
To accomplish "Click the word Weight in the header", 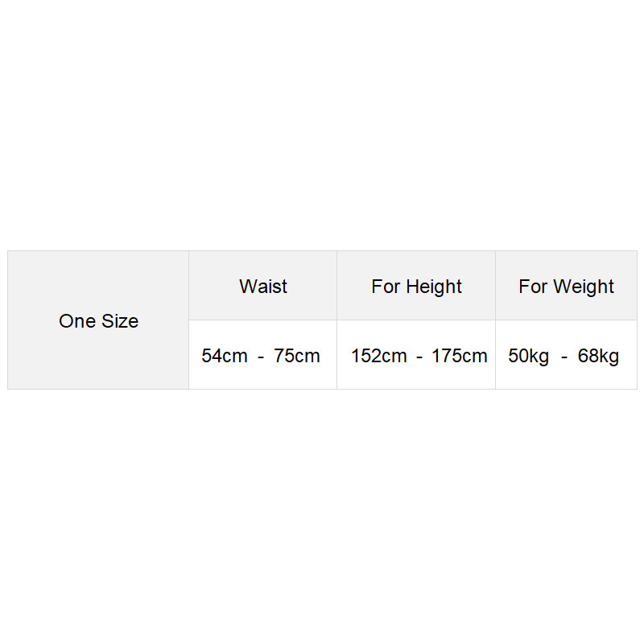I will (x=584, y=287).
